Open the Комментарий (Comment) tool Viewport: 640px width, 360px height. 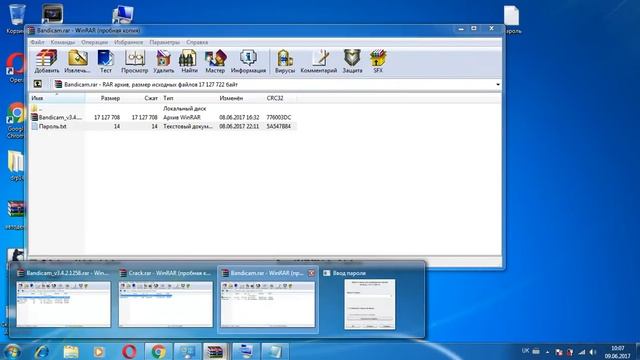click(x=319, y=62)
